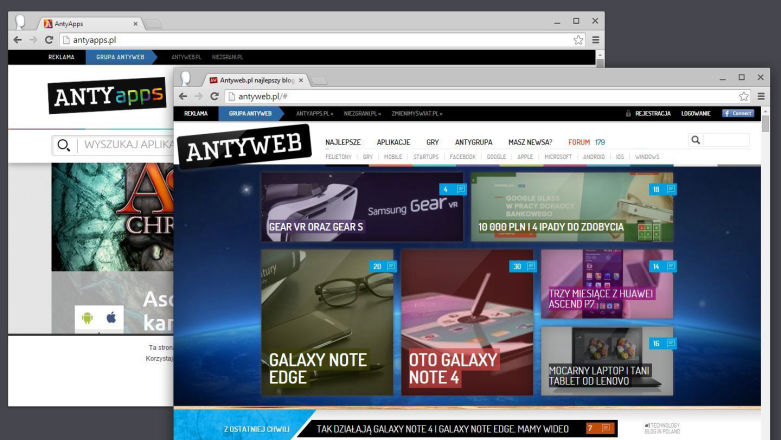781x440 pixels.
Task: Click the magnifier icon on the Antyweb site
Action: (695, 140)
